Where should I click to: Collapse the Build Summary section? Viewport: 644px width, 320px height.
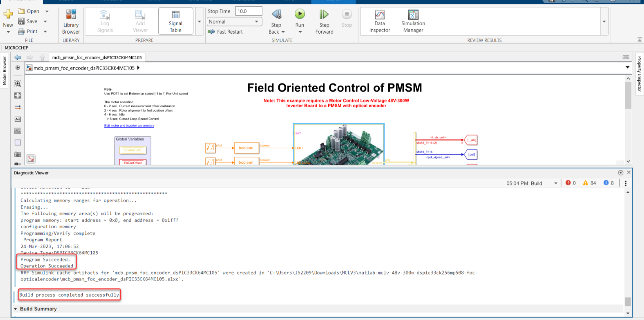[15, 309]
